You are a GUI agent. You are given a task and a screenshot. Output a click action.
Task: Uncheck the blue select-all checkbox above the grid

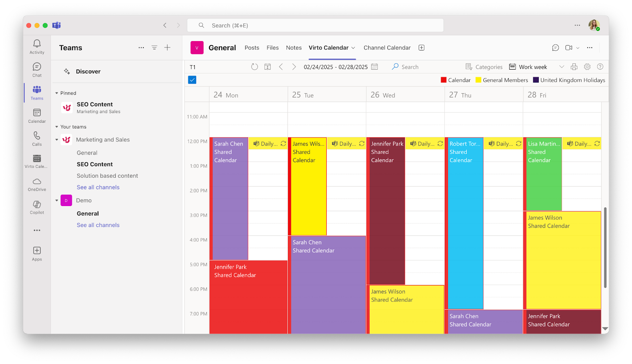point(192,79)
